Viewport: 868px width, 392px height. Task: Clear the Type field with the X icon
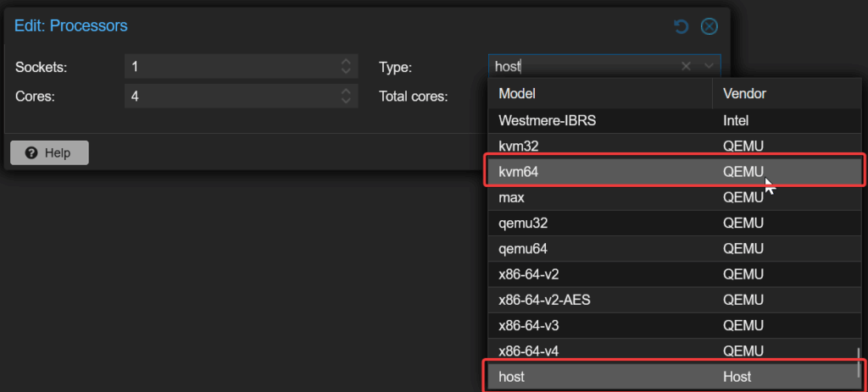tap(686, 67)
